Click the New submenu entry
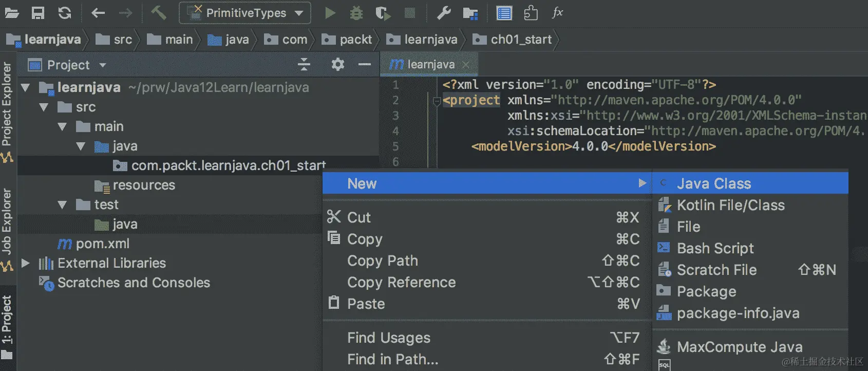This screenshot has height=371, width=868. pos(487,183)
